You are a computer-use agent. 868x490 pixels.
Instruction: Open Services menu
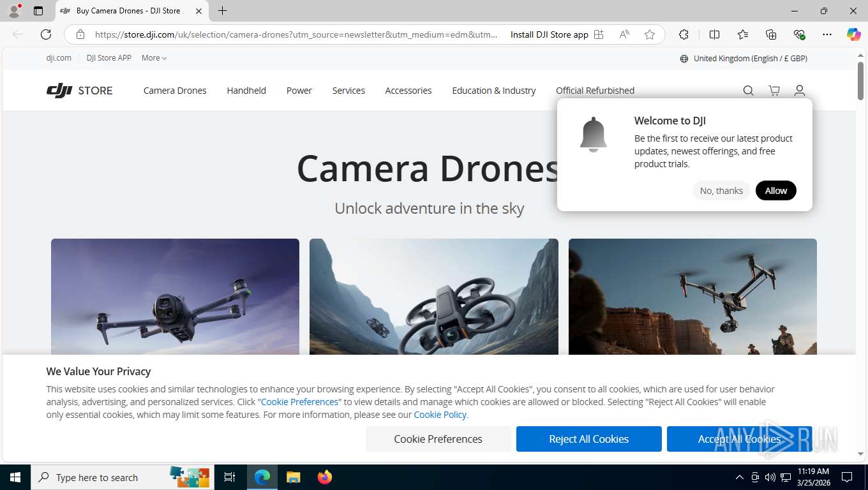coord(348,91)
